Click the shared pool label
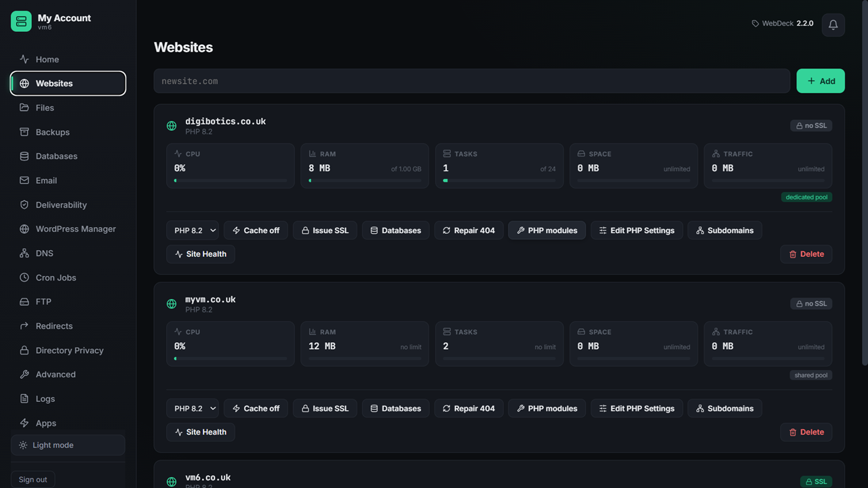Viewport: 868px width, 488px height. [811, 375]
